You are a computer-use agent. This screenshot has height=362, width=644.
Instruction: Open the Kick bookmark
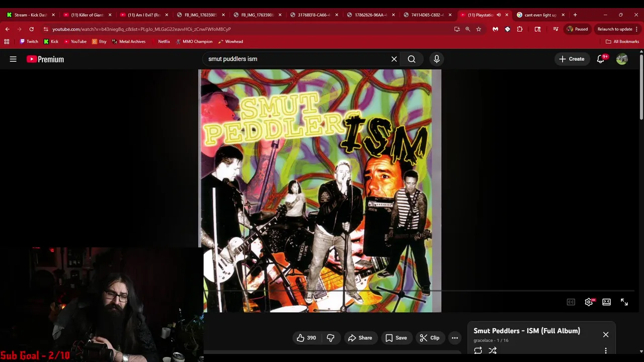[51, 42]
